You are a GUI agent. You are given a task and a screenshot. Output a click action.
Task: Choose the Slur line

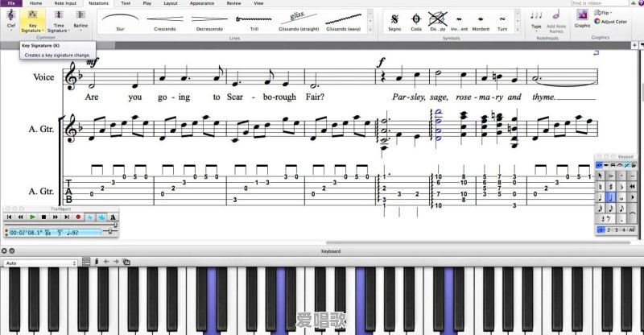[120, 22]
